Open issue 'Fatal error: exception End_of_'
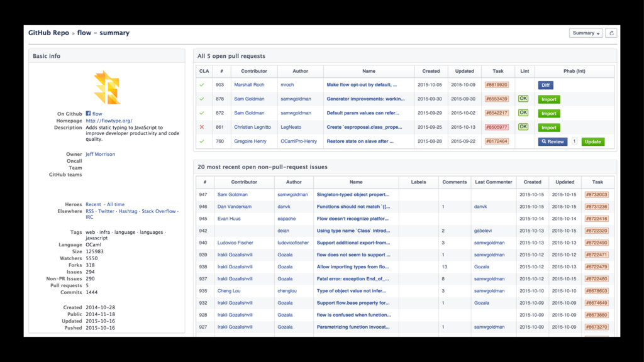The width and height of the screenshot is (644, 362). click(352, 278)
